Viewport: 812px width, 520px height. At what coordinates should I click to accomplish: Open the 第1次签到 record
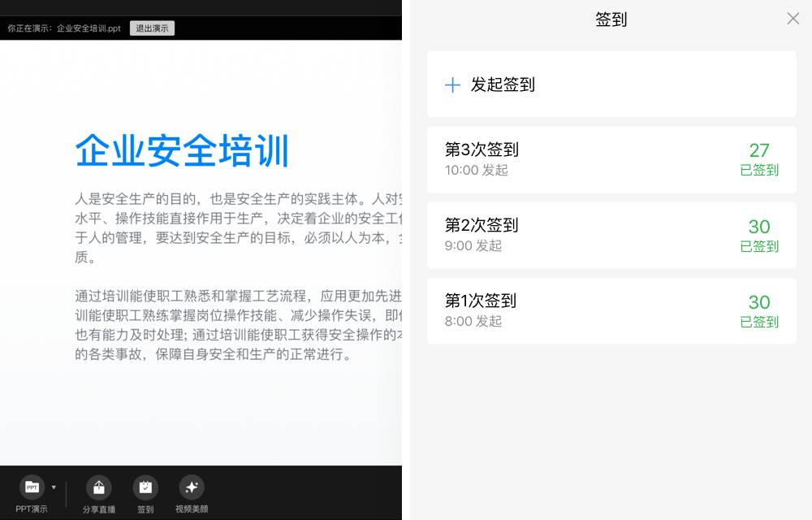(x=611, y=311)
